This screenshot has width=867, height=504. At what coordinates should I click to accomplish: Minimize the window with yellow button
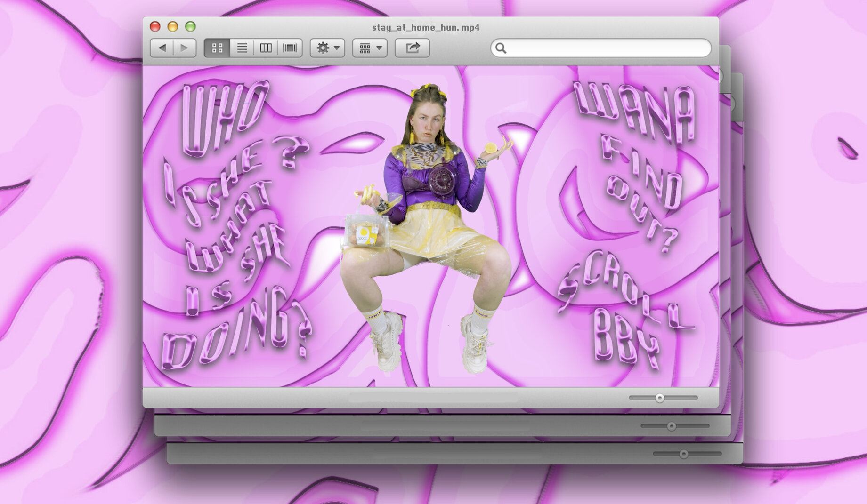click(x=173, y=27)
